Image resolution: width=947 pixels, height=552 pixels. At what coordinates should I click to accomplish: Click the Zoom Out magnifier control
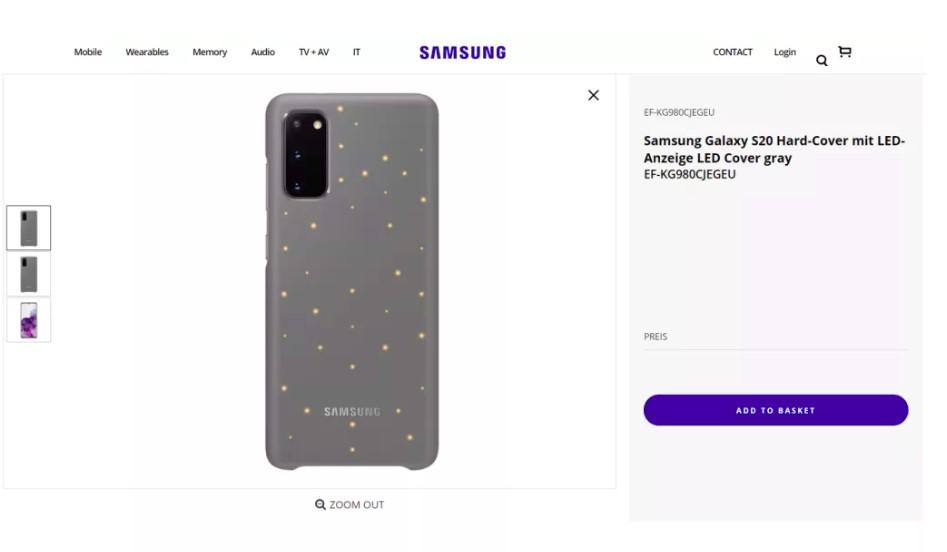350,505
